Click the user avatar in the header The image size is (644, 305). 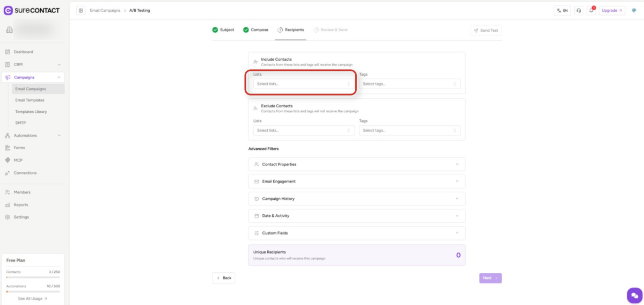[x=634, y=10]
